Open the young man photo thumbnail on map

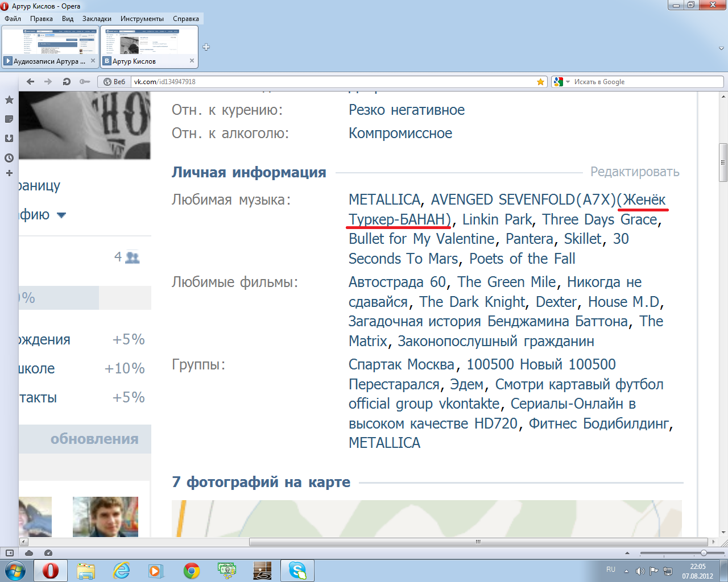pyautogui.click(x=105, y=517)
